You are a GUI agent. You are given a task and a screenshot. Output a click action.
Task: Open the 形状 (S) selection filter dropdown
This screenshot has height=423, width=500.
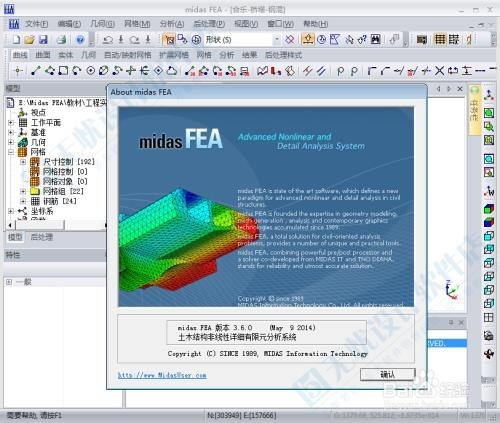point(277,40)
